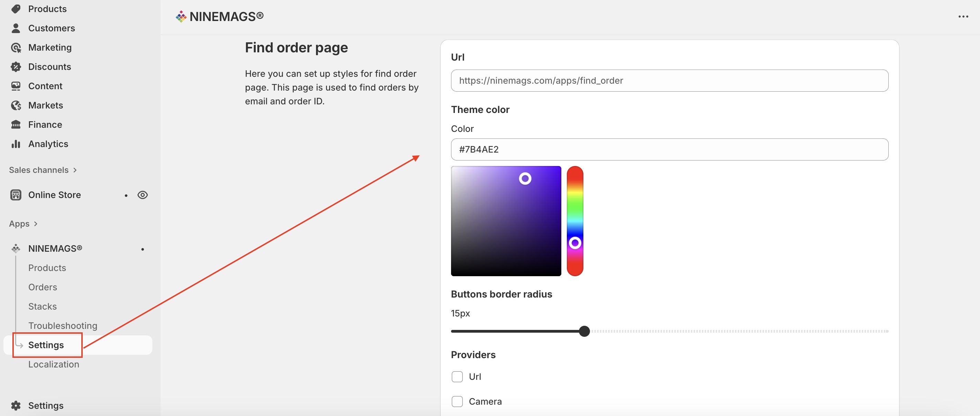Click the Online Store storefront icon

[x=16, y=195]
